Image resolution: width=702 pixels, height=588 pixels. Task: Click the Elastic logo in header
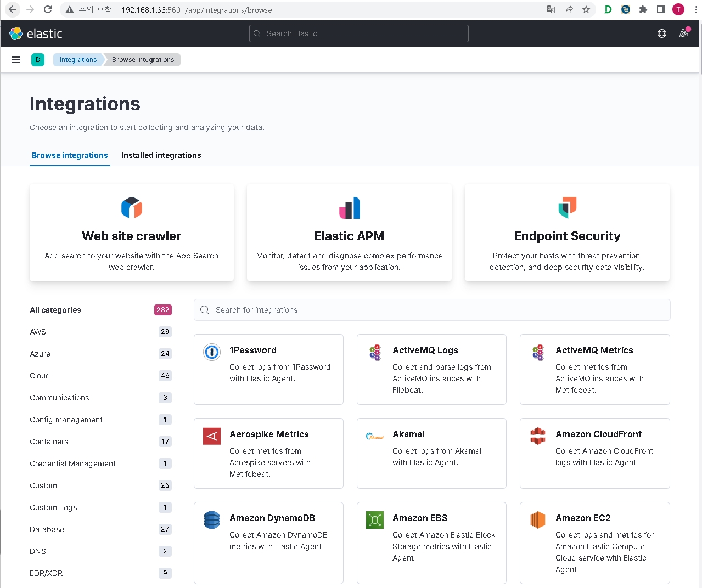click(x=36, y=33)
